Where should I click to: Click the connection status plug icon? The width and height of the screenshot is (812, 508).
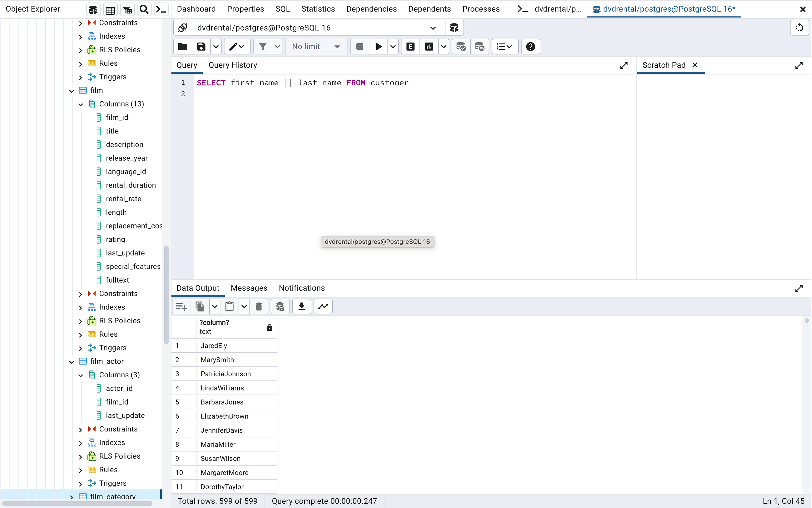click(182, 28)
